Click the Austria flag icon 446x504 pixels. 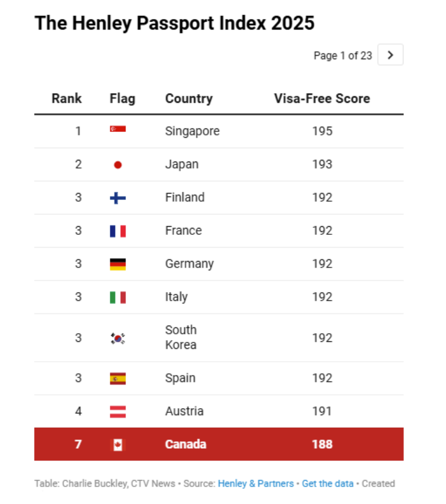118,412
